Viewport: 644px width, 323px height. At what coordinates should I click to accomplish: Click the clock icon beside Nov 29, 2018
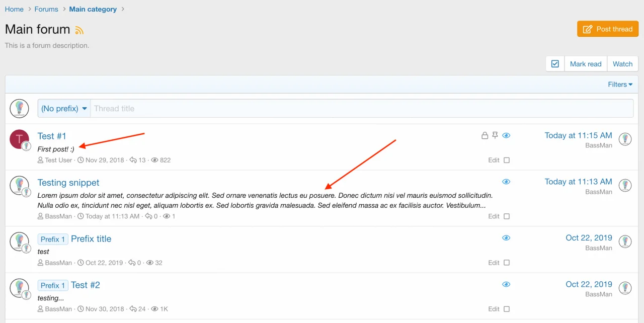pos(80,160)
